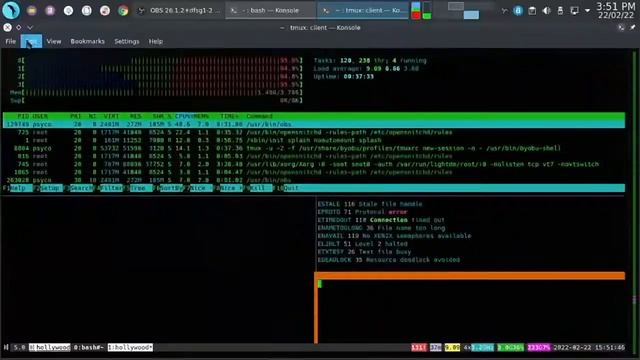The height and width of the screenshot is (360, 640).
Task: Select tmux window 0:bash in status bar
Action: [88, 347]
